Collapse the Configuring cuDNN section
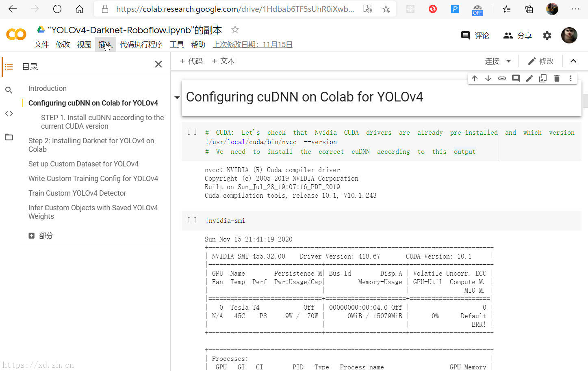 pyautogui.click(x=177, y=97)
